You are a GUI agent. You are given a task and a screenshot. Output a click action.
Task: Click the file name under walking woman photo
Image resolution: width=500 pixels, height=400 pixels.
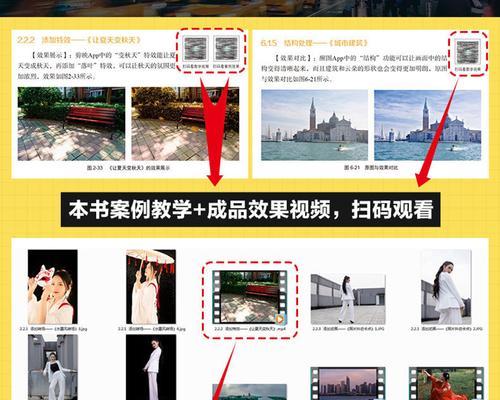348,329
